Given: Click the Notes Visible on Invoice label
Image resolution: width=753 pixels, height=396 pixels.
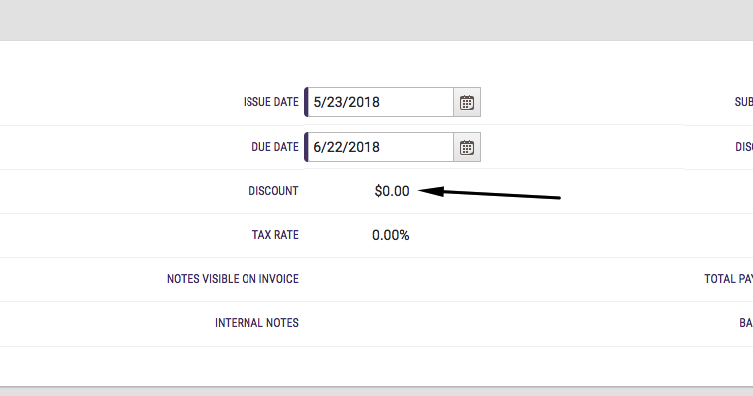Looking at the screenshot, I should click(x=233, y=279).
